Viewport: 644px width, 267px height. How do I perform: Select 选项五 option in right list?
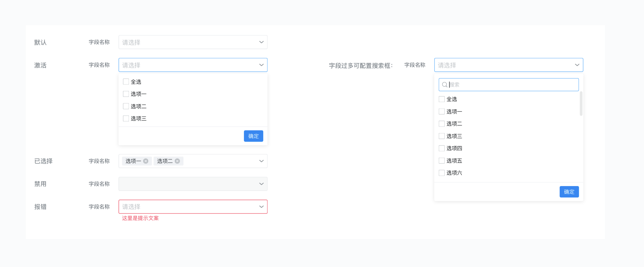(454, 160)
